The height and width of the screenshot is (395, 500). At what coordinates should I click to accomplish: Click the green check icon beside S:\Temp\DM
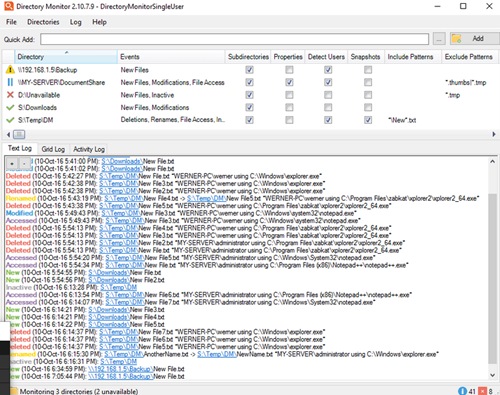click(x=10, y=120)
